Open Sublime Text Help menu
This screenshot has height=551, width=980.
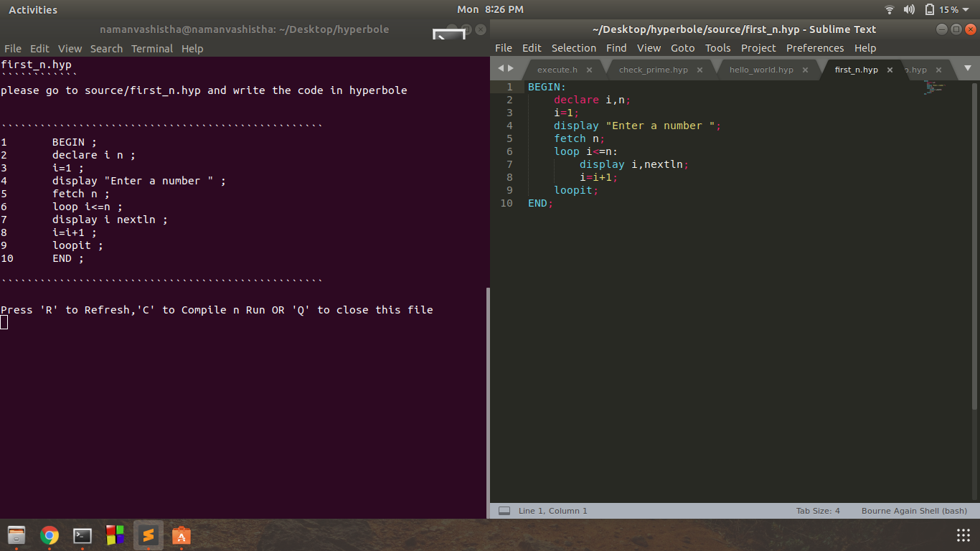tap(865, 48)
